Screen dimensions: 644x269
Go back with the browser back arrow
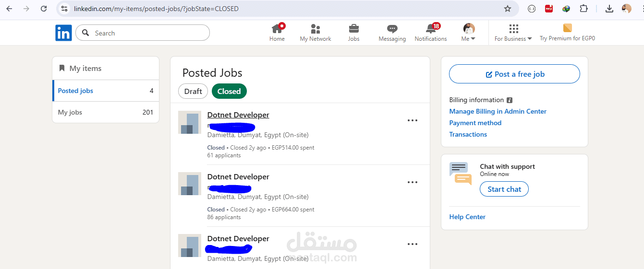9,9
